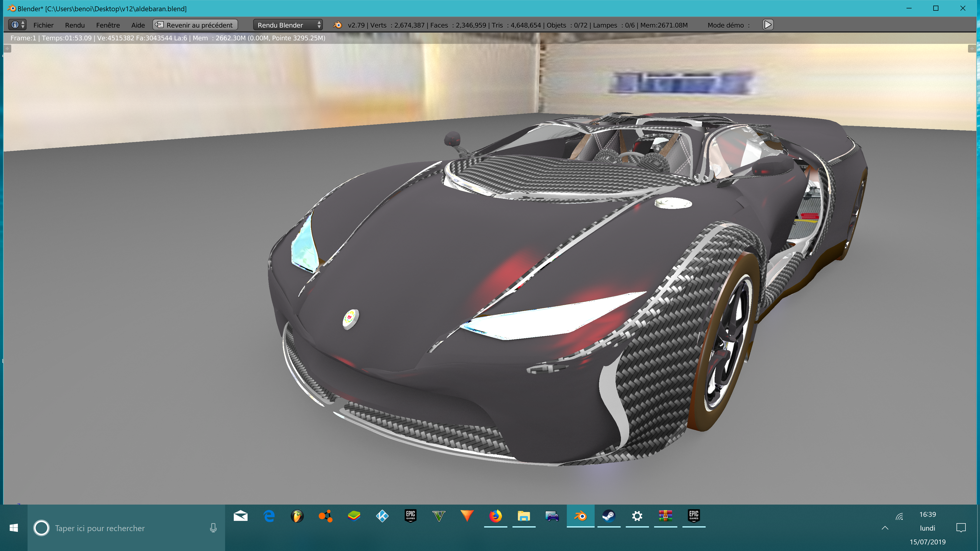Launch Microsoft Edge from taskbar

269,516
